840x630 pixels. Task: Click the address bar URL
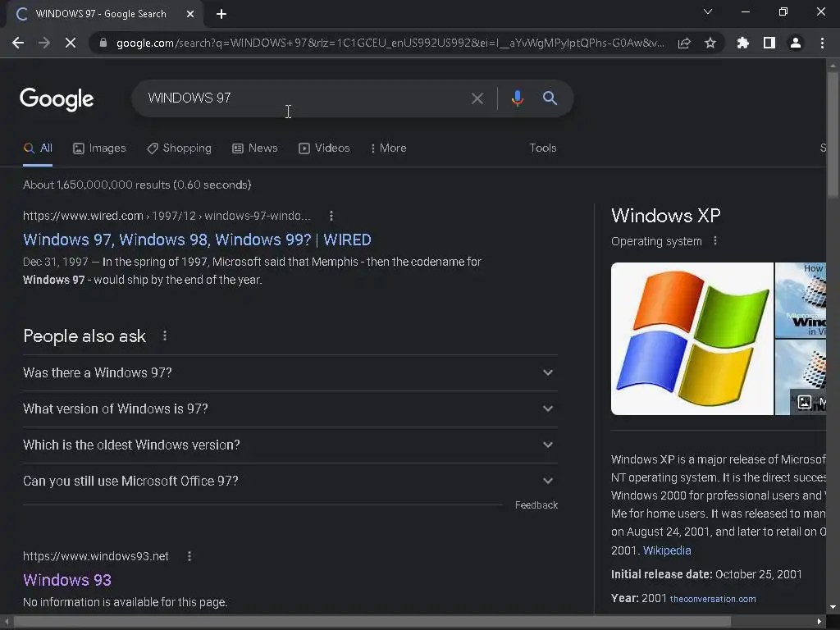point(390,43)
